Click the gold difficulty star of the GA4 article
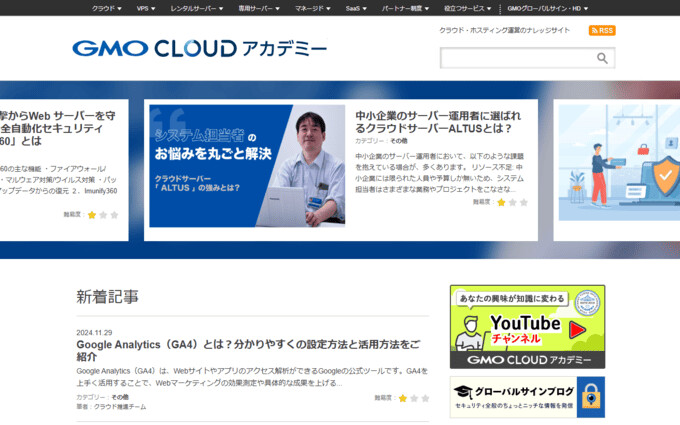Image resolution: width=680 pixels, height=425 pixels. click(x=403, y=398)
